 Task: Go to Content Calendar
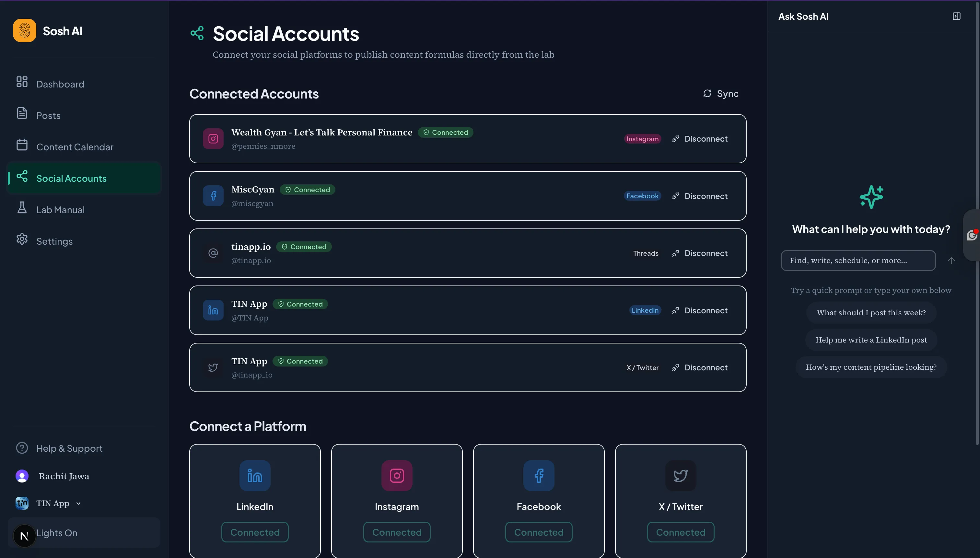point(84,147)
